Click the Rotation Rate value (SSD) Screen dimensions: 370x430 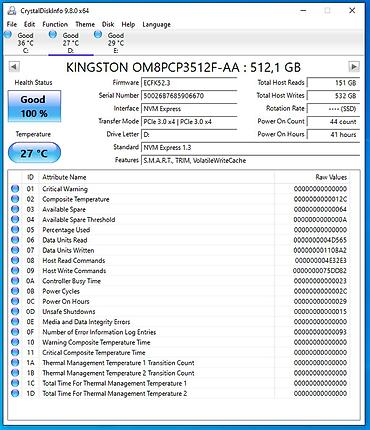pyautogui.click(x=333, y=109)
